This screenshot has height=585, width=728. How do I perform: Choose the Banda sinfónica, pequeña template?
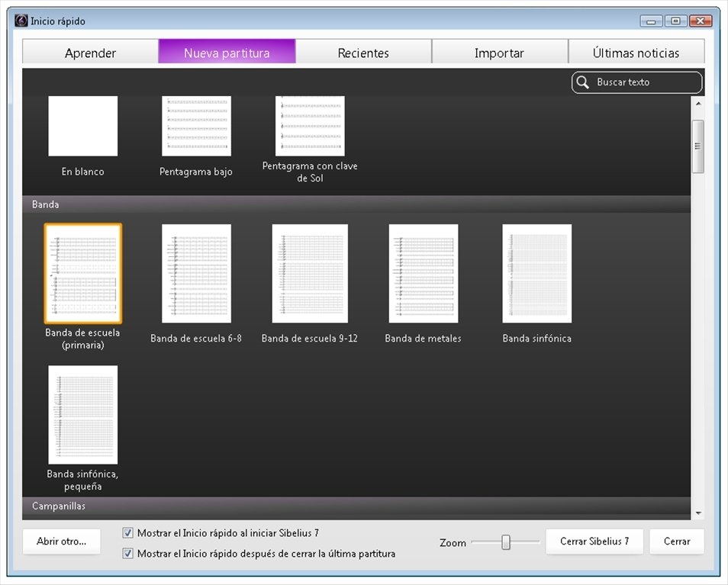pyautogui.click(x=82, y=415)
